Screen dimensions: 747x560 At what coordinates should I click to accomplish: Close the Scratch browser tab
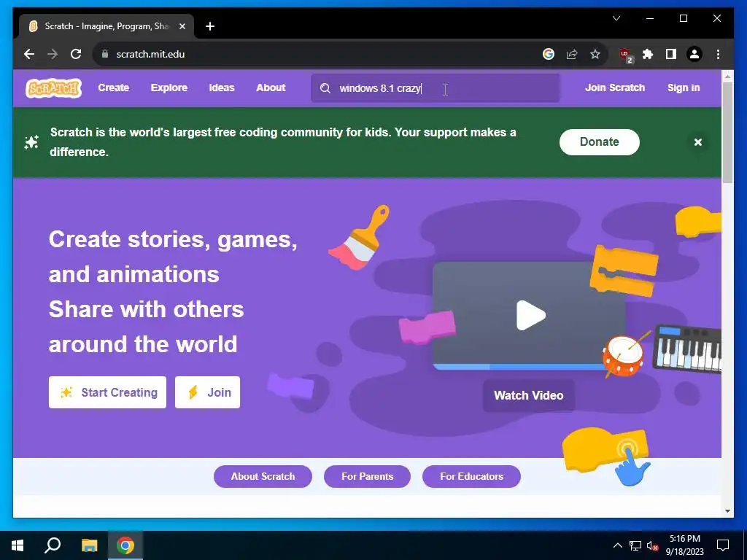182,26
